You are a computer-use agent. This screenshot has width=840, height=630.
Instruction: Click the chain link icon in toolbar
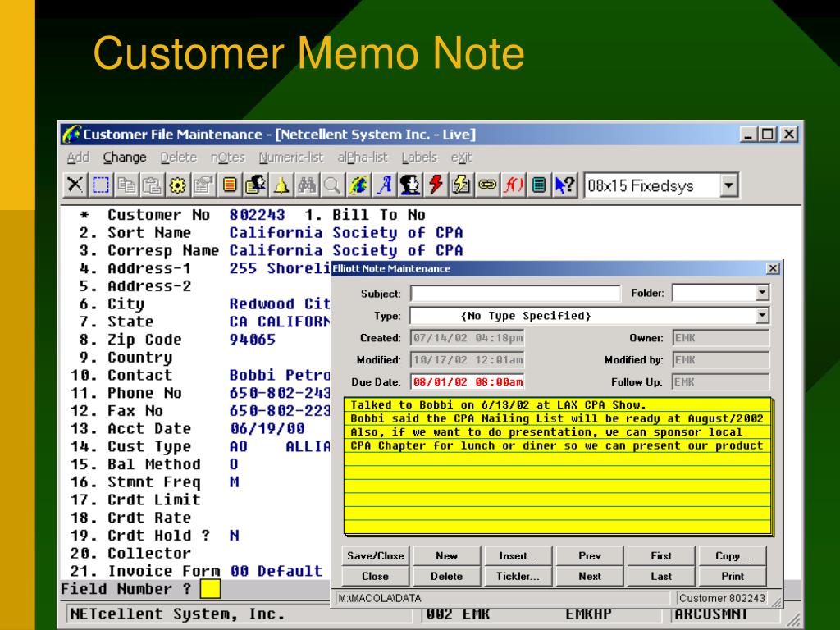point(487,185)
